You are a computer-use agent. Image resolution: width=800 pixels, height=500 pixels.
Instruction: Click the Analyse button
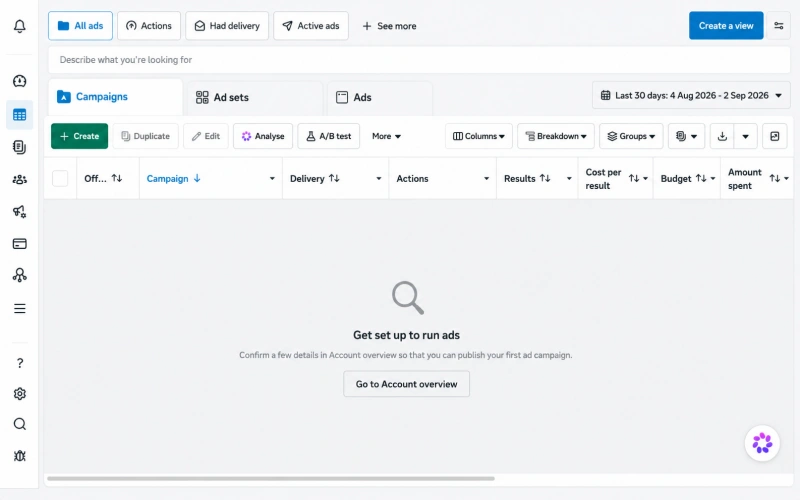[263, 136]
